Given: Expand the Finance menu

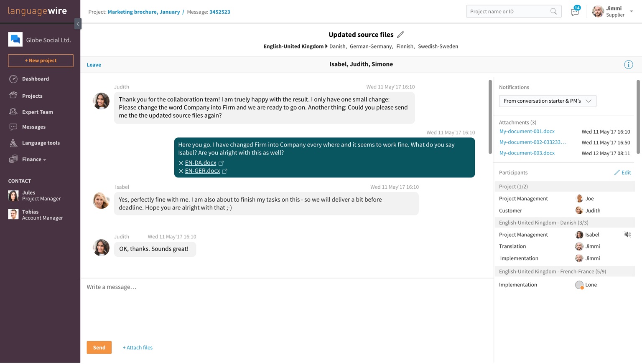Looking at the screenshot, I should pos(34,159).
